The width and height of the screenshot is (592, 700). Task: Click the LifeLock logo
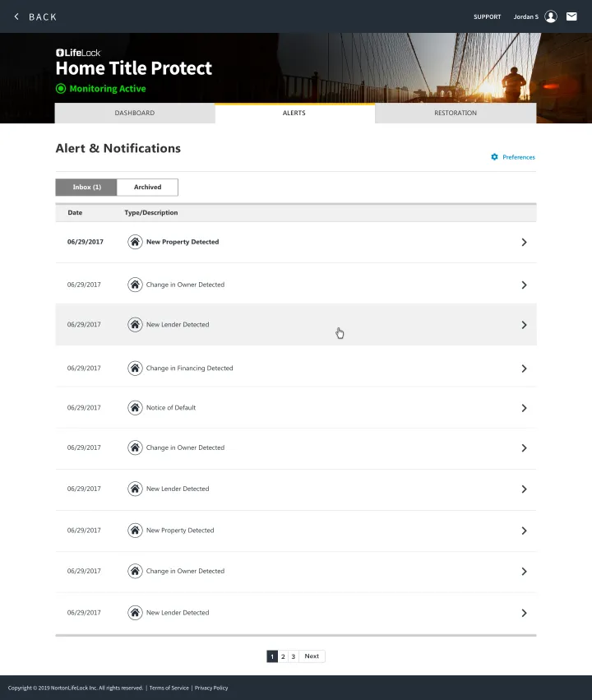click(x=78, y=53)
